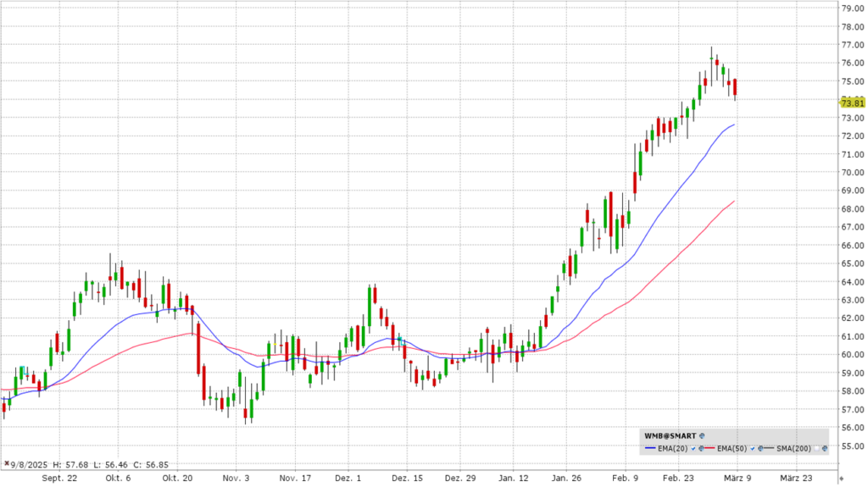Viewport: 868px width, 487px height.
Task: Click the red EMA(50) line swatch
Action: [x=710, y=448]
